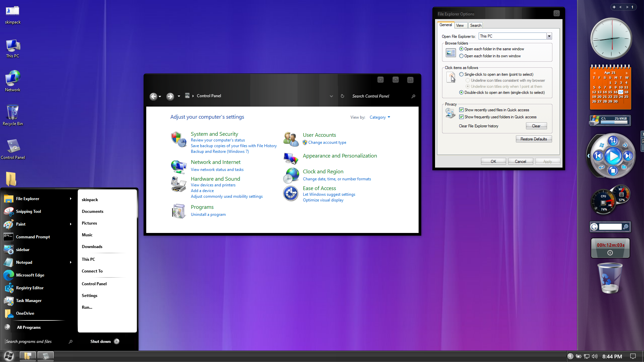Viewport: 644px width, 362px height.
Task: Select Single-click to open an item
Action: (x=462, y=74)
